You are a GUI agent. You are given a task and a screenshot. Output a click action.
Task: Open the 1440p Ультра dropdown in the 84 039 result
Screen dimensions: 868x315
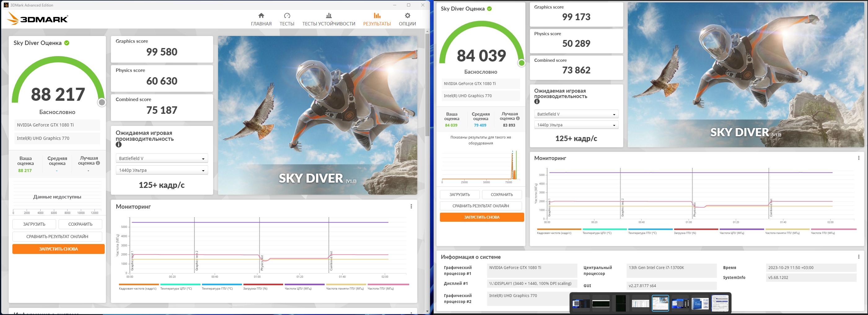(x=576, y=125)
